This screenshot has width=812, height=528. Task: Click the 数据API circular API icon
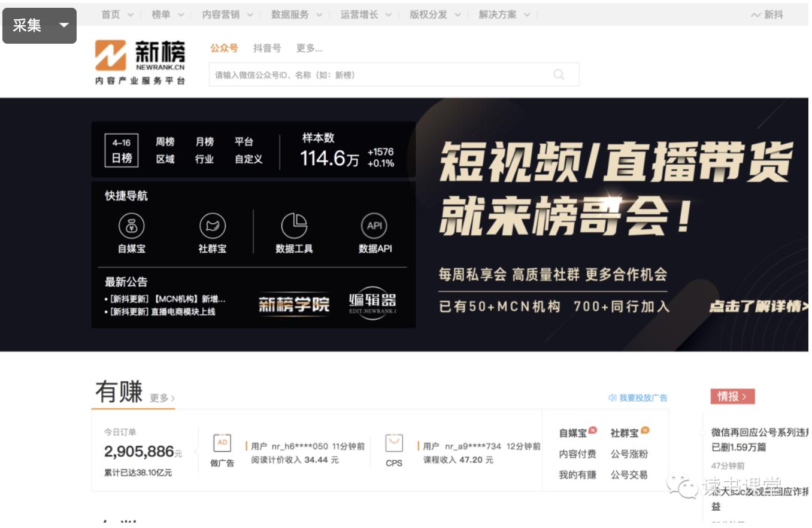(375, 226)
